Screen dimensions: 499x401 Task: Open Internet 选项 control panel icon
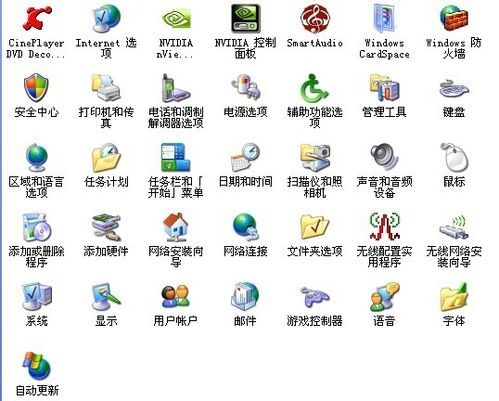(106, 19)
